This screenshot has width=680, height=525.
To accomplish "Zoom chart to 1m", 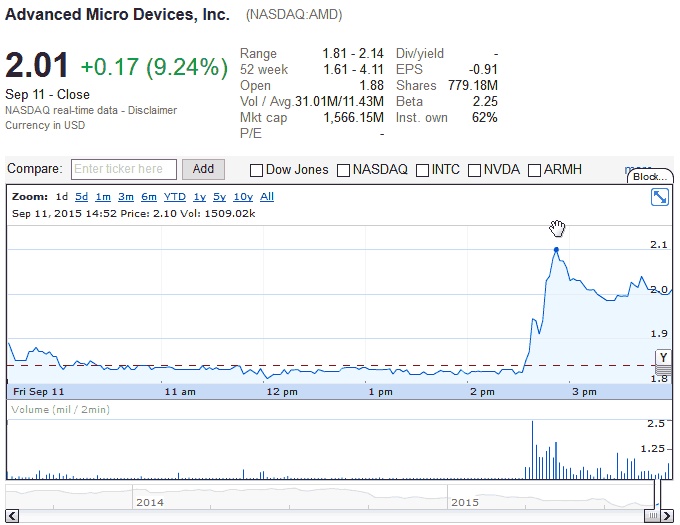I will click(x=103, y=197).
